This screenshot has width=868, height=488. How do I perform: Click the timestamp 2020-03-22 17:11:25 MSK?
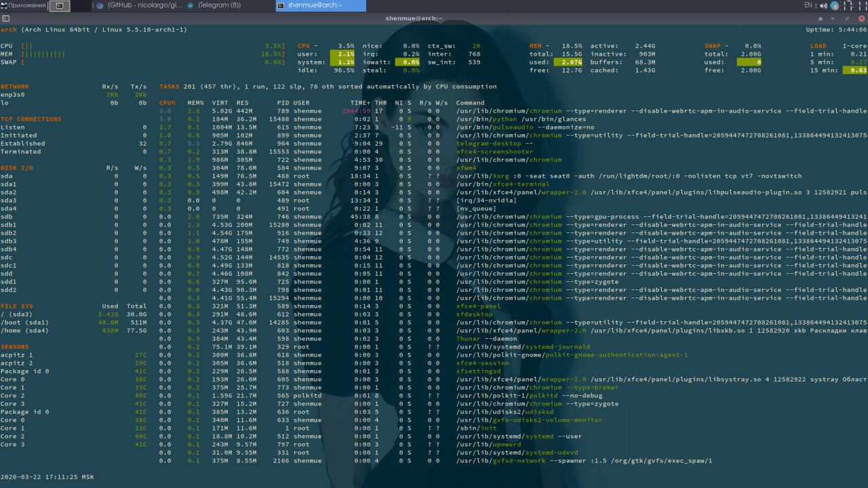point(47,477)
